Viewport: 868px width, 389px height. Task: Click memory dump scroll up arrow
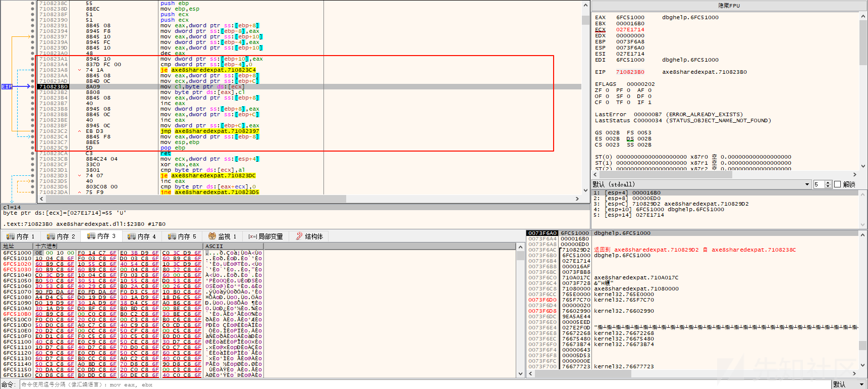(521, 247)
